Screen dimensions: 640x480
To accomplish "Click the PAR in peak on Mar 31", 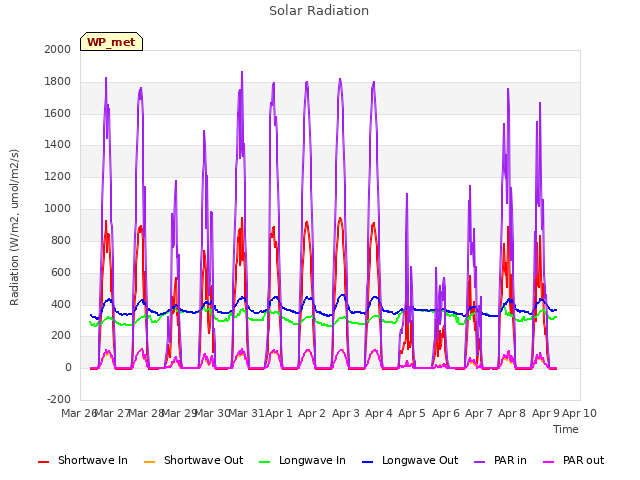I will pyautogui.click(x=242, y=73).
